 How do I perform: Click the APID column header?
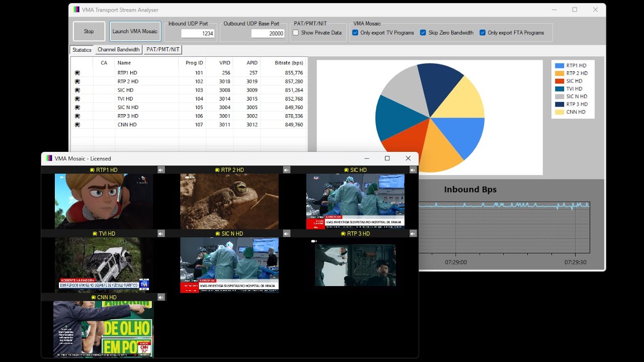247,63
